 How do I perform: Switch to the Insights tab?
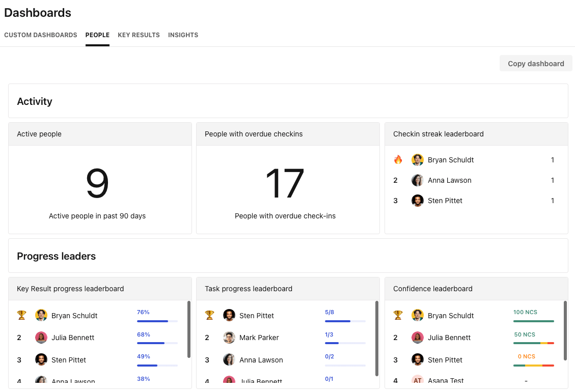click(x=183, y=35)
